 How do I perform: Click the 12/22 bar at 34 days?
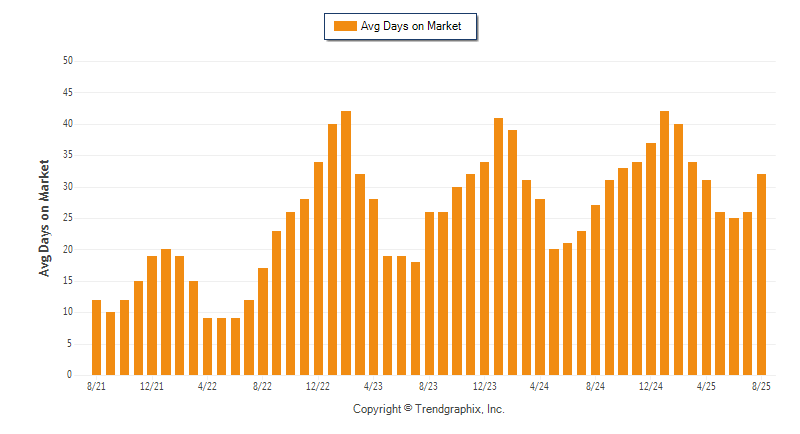[x=318, y=269]
